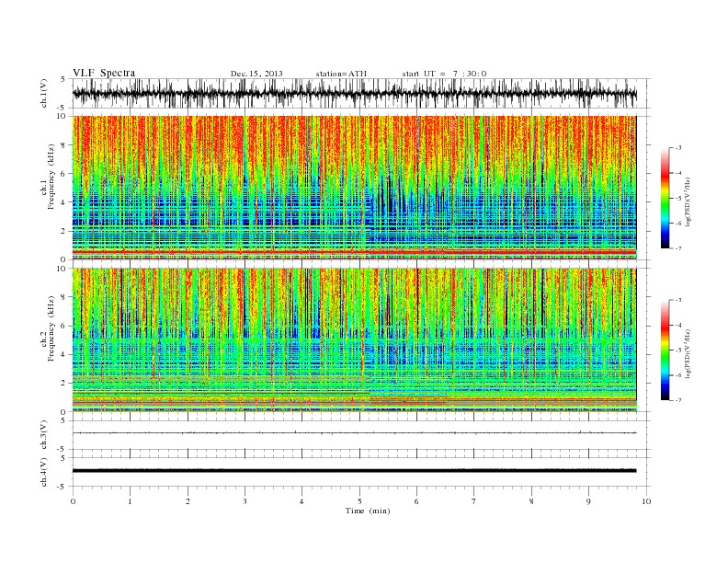Click the ch.1 waveform trace panel
The height and width of the screenshot is (563, 728).
361,94
